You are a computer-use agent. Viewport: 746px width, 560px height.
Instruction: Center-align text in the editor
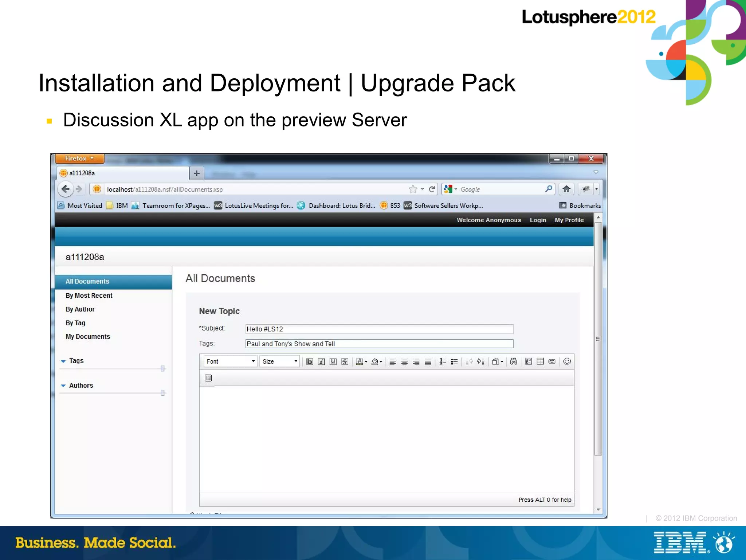point(404,361)
